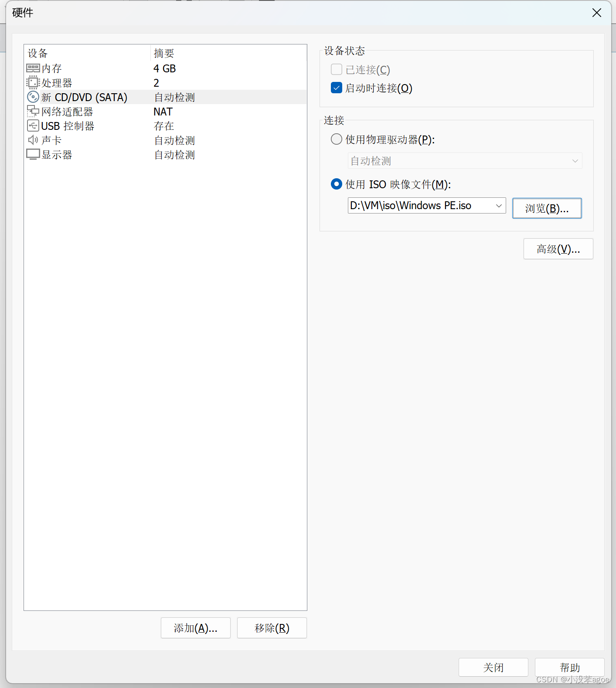Viewport: 616px width, 688px height.
Task: Uncheck 启动时连接(O) checkbox
Action: click(x=337, y=88)
